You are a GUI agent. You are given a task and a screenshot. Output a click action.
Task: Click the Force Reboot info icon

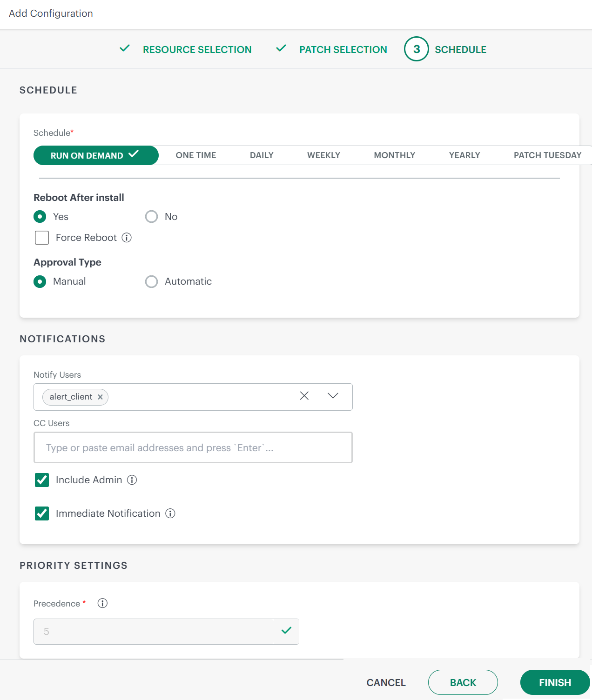pos(127,238)
